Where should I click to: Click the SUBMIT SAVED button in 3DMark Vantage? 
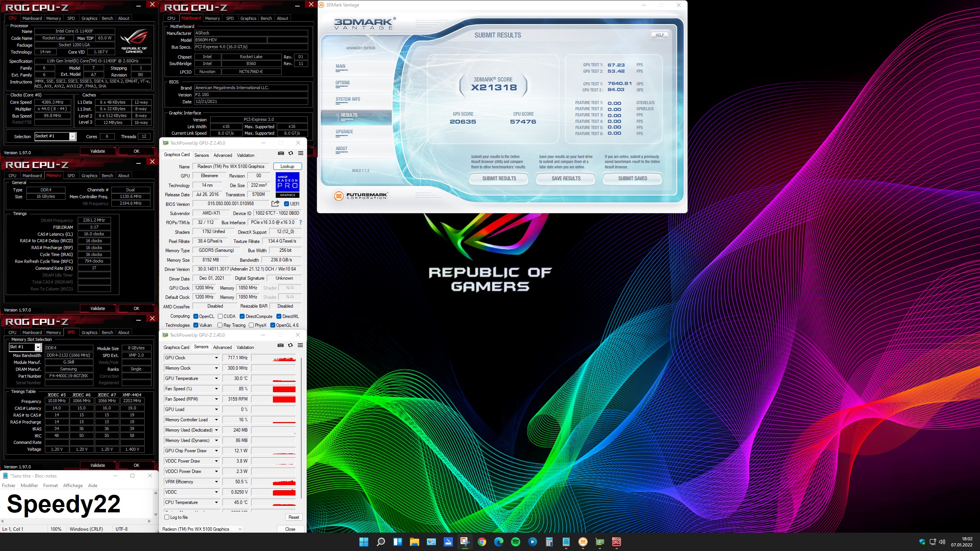[x=632, y=179]
